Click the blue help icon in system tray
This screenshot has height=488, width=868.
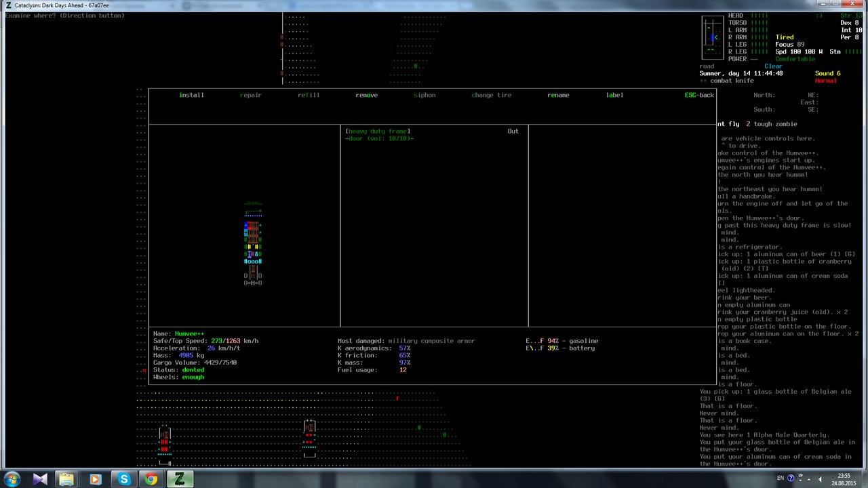791,479
